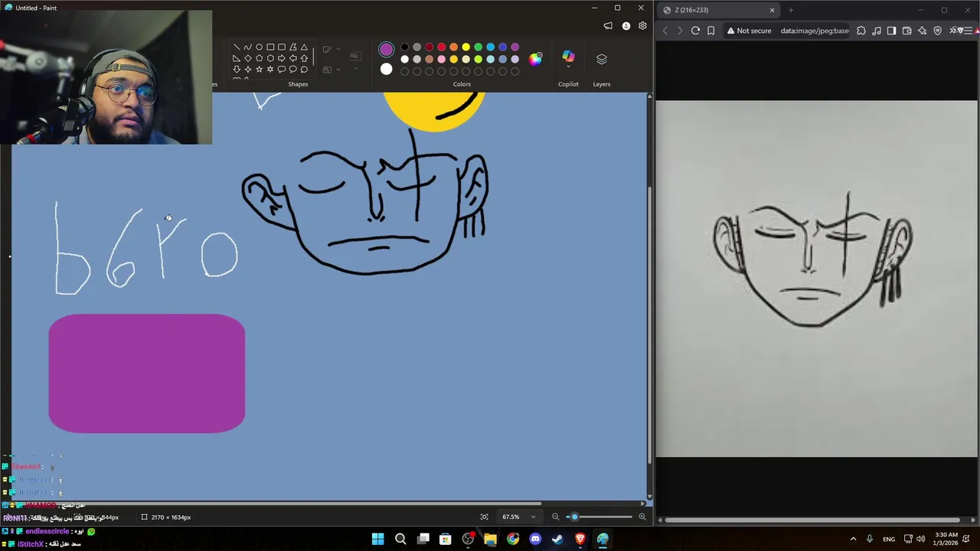The width and height of the screenshot is (980, 551).
Task: Open the Edit colors wheel
Action: pyautogui.click(x=535, y=59)
